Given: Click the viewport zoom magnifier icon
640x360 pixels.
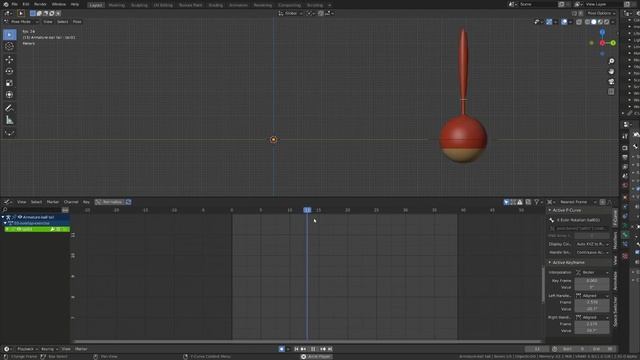Looking at the screenshot, I should pos(611,61).
